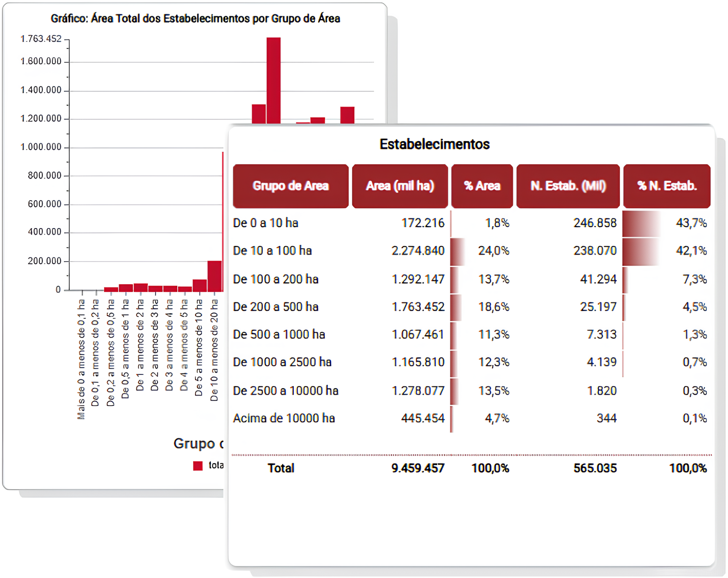Select the area value 2.274.840
This screenshot has width=728, height=578.
point(418,251)
